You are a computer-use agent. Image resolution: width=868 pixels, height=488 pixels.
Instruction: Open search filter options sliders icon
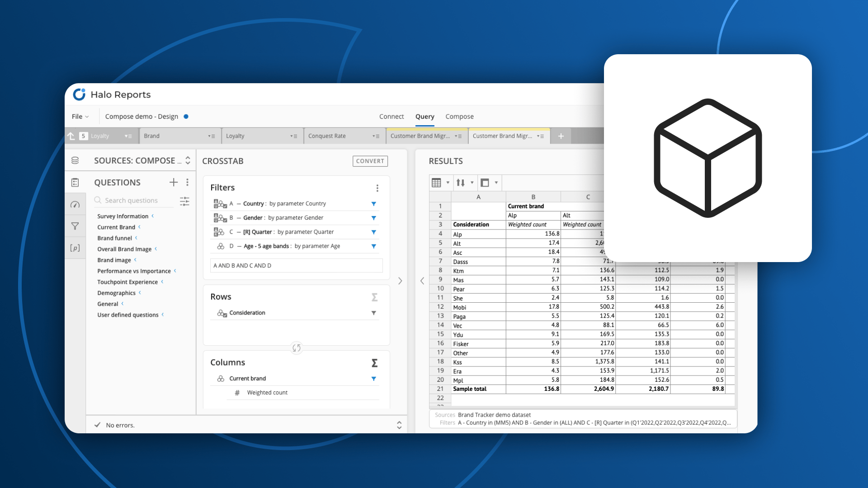184,201
